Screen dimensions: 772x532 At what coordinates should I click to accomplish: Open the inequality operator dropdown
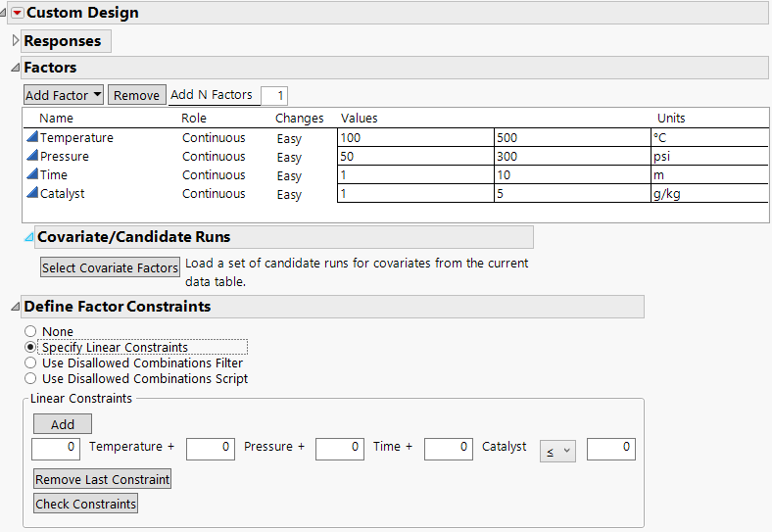pyautogui.click(x=557, y=449)
